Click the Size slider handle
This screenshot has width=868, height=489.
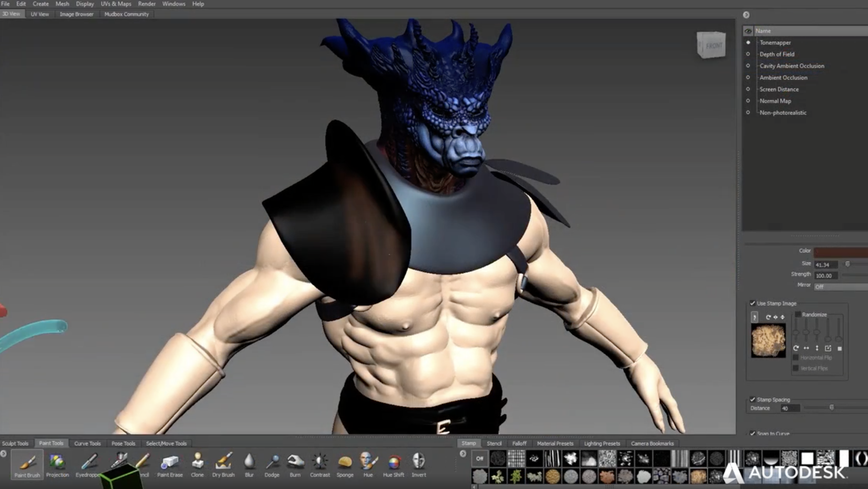click(848, 264)
